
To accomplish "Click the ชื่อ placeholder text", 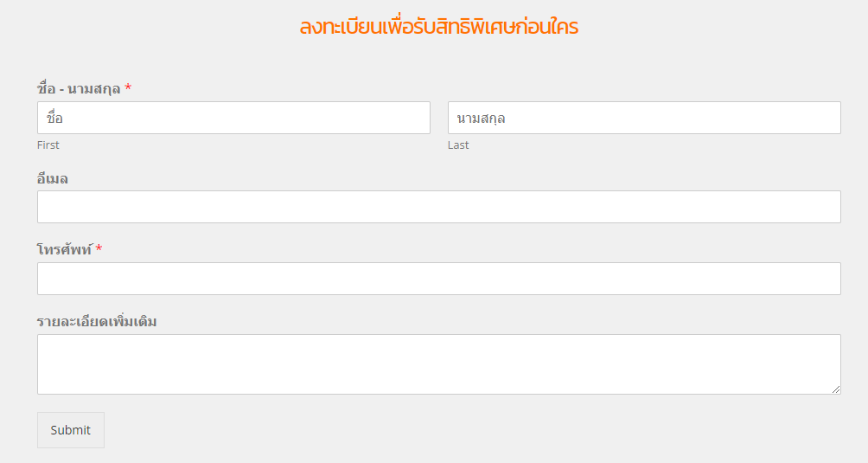I will click(54, 118).
